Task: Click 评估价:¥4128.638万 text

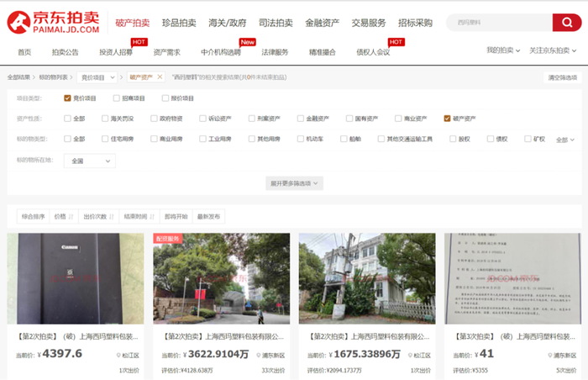Action: point(187,371)
